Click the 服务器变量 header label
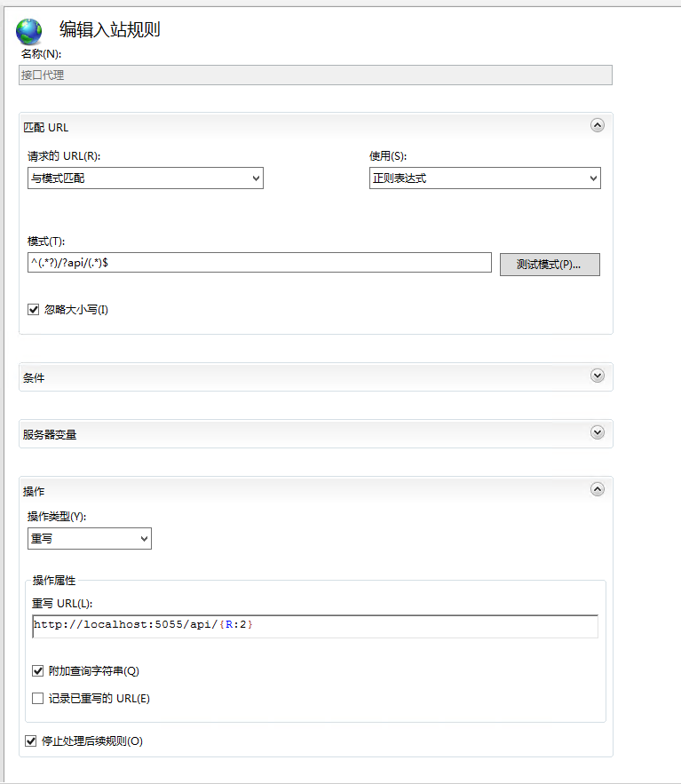 click(50, 434)
